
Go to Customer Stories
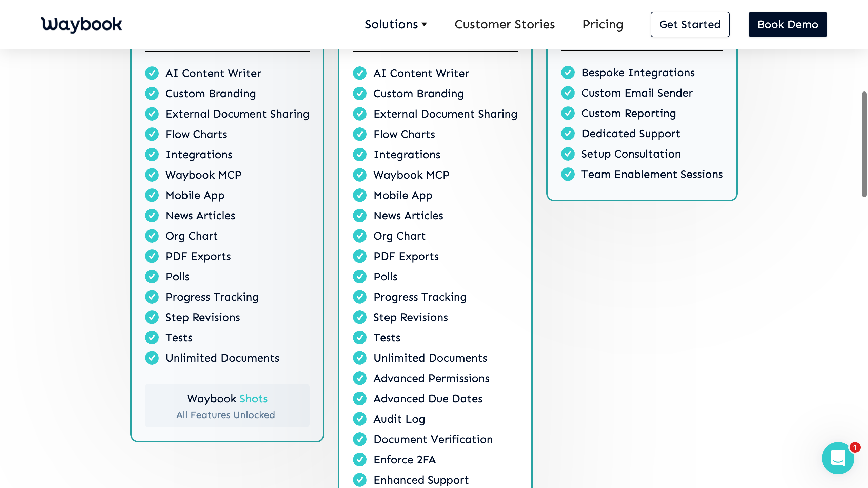[505, 24]
